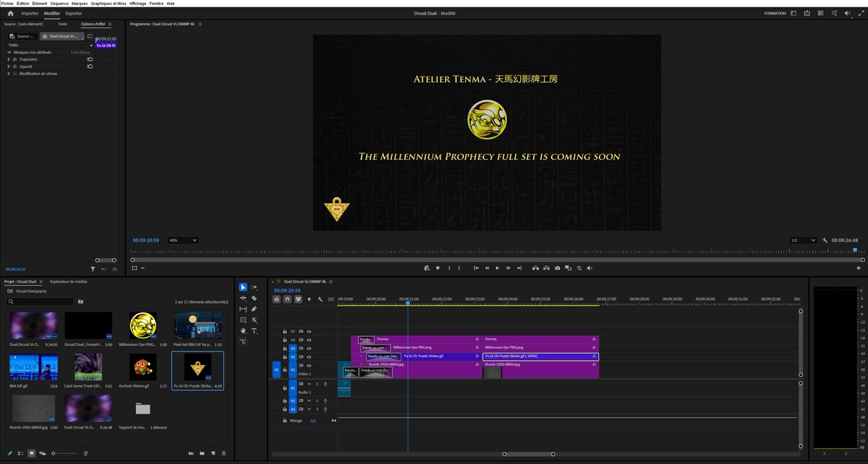Expand the Trajectoire effect
868x464 pixels.
pyautogui.click(x=9, y=59)
